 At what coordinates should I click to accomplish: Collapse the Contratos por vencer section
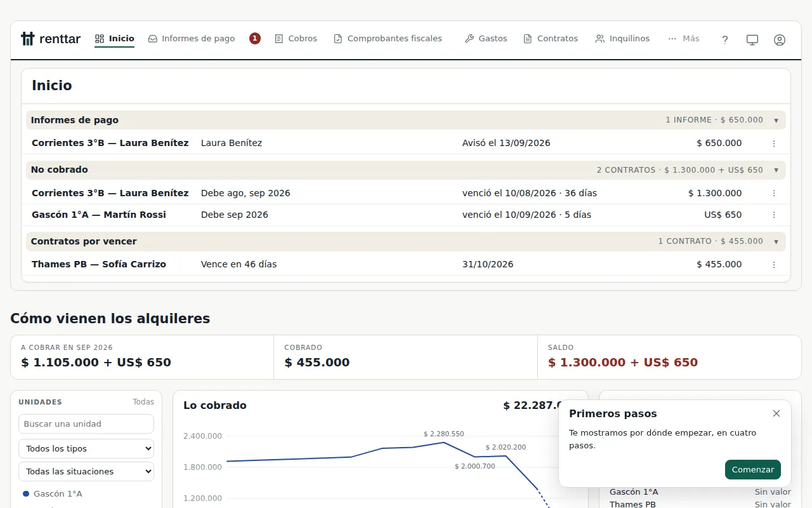point(776,241)
